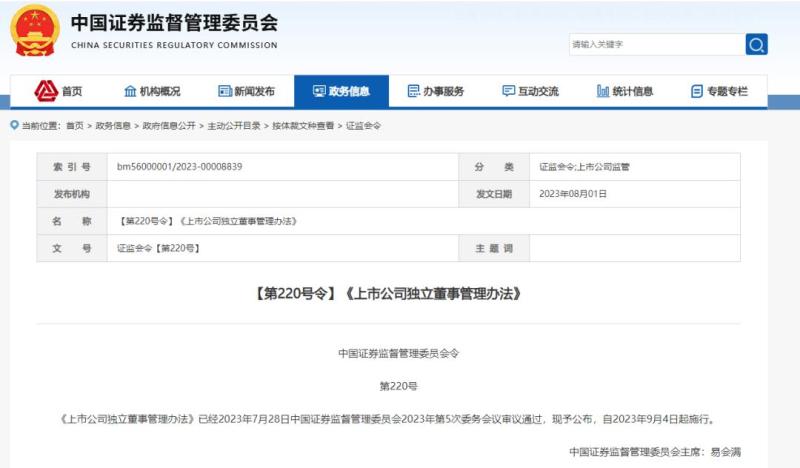Follow the 证监会令 breadcrumb link
The image size is (800, 468).
click(363, 126)
